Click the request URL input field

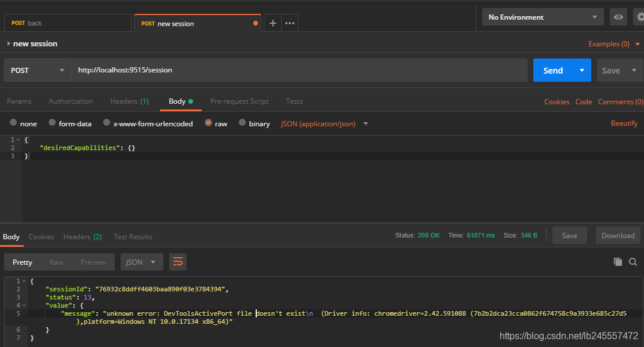coord(300,70)
